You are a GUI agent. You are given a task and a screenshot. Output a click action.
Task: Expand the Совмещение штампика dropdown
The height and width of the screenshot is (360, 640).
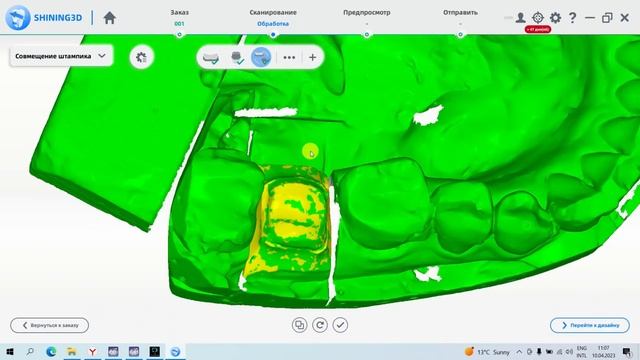61,56
